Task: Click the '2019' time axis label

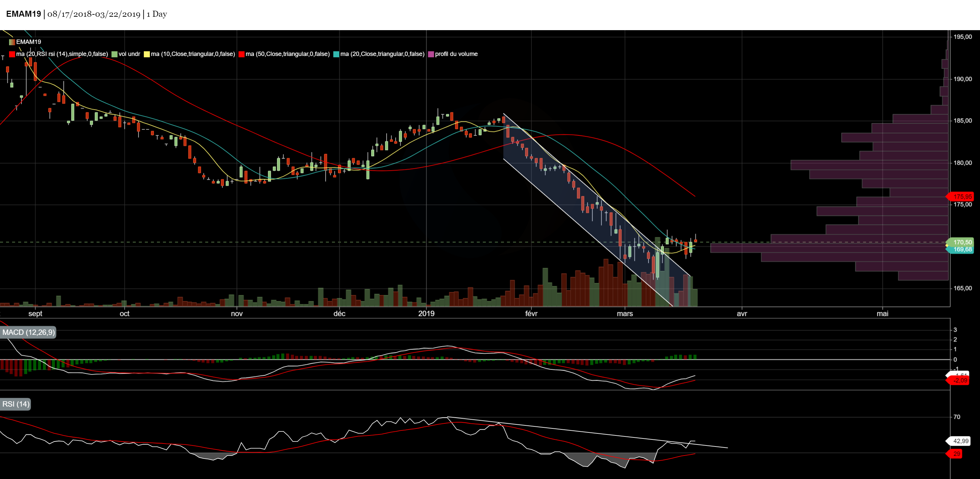Action: click(x=426, y=314)
